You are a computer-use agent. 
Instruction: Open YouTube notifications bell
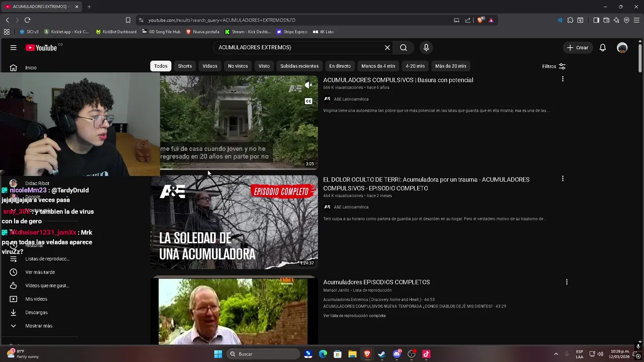(x=603, y=48)
